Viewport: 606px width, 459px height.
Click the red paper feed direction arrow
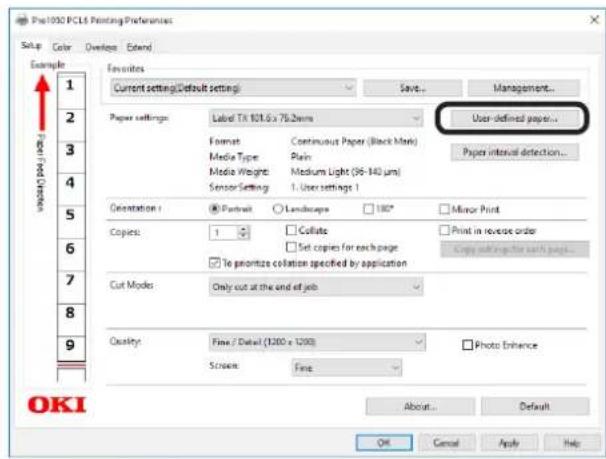tap(43, 110)
